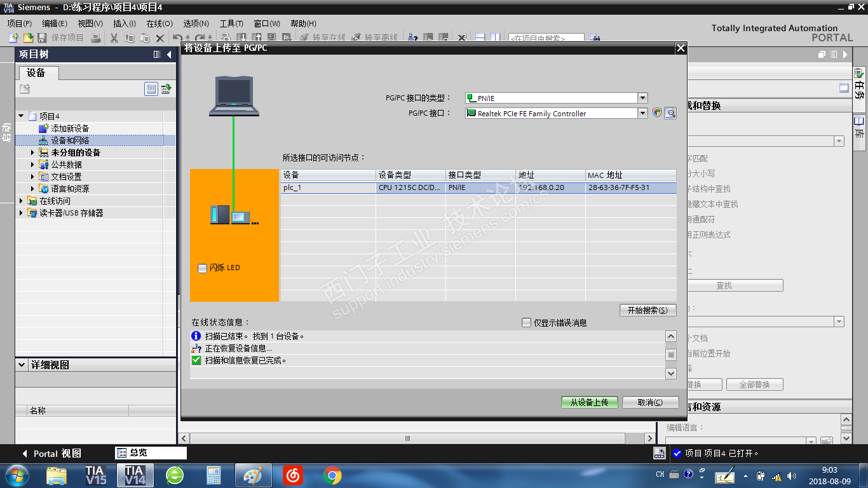Image resolution: width=868 pixels, height=488 pixels.
Task: Click the 从设备上传 button
Action: (589, 402)
